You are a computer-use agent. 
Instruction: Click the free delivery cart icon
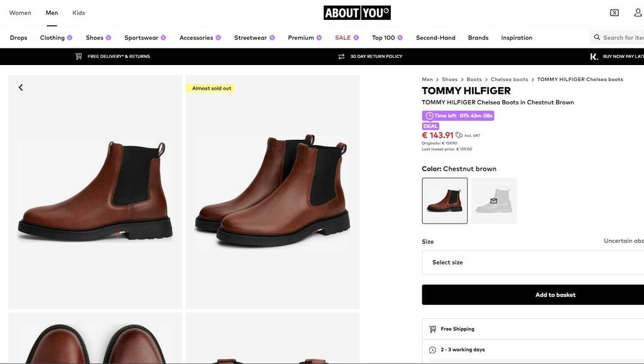tap(79, 57)
